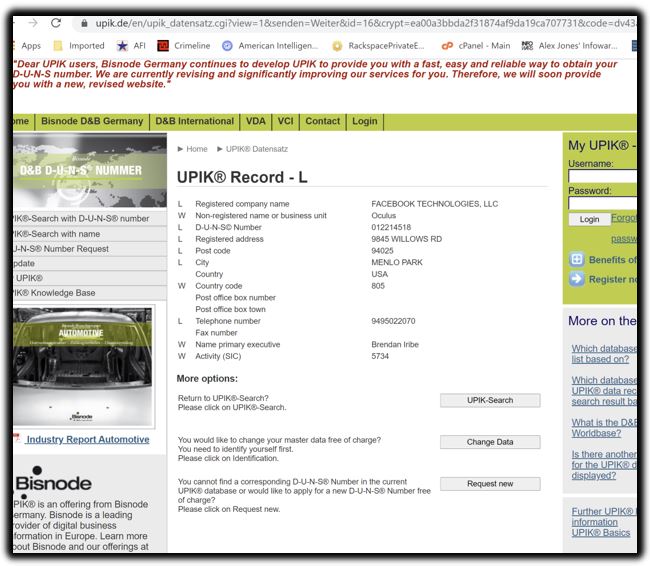Viewport: 650px width, 566px height.
Task: Open the UPIK Basics link
Action: (x=601, y=532)
